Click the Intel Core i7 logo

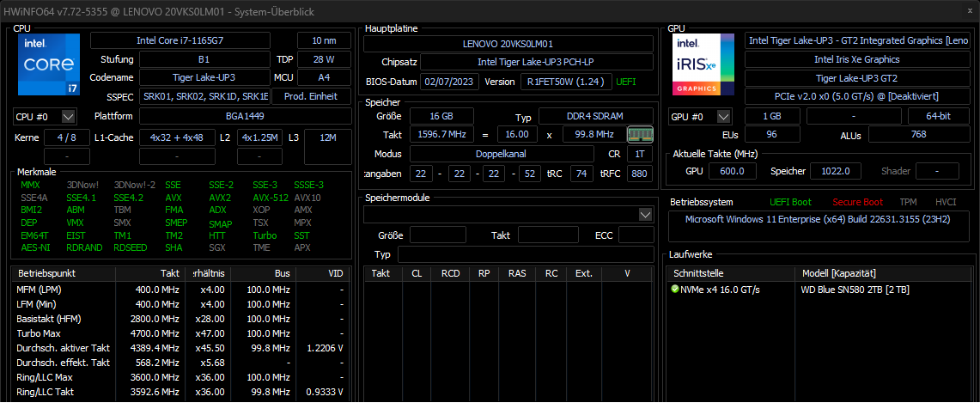pyautogui.click(x=48, y=64)
